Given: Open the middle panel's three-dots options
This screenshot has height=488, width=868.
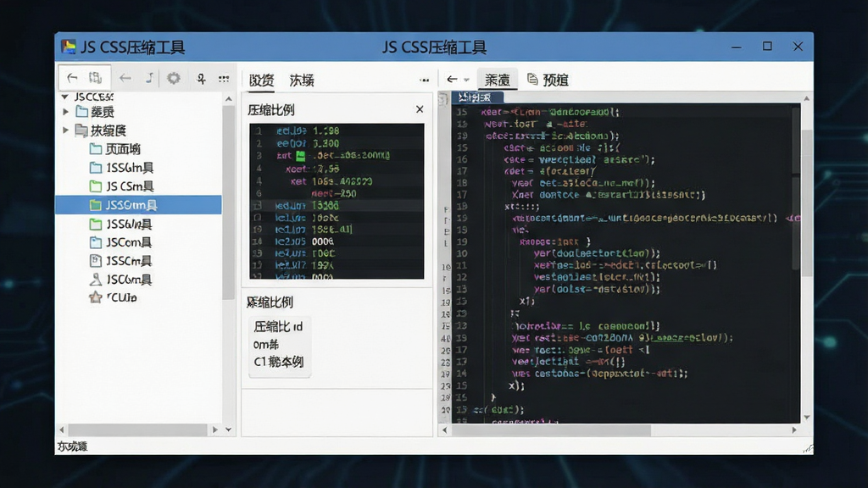Looking at the screenshot, I should tap(424, 80).
